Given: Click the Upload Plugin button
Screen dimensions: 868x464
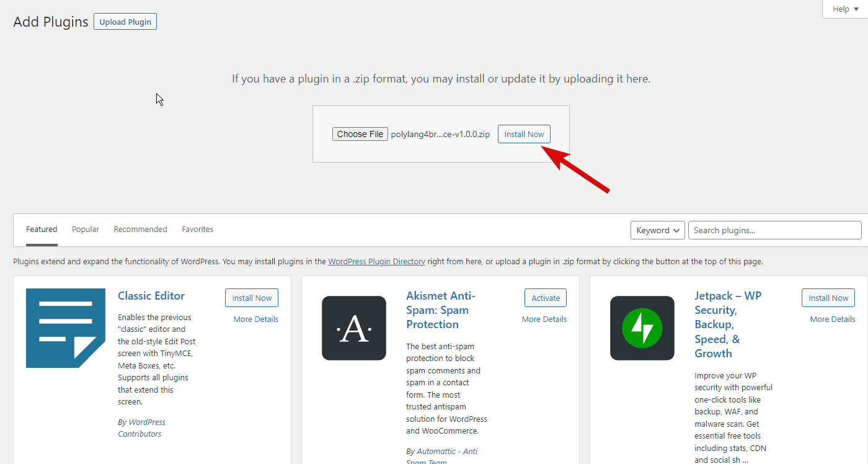Looking at the screenshot, I should 125,22.
